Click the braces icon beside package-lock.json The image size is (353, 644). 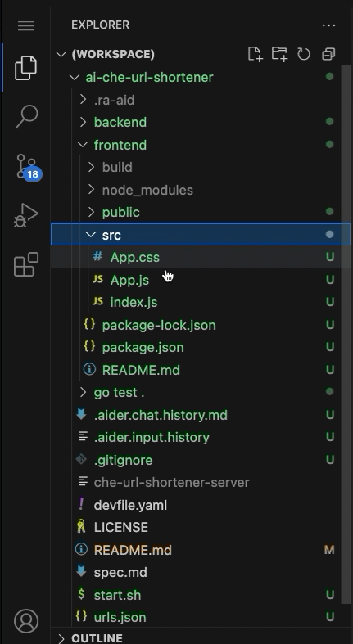tap(89, 324)
